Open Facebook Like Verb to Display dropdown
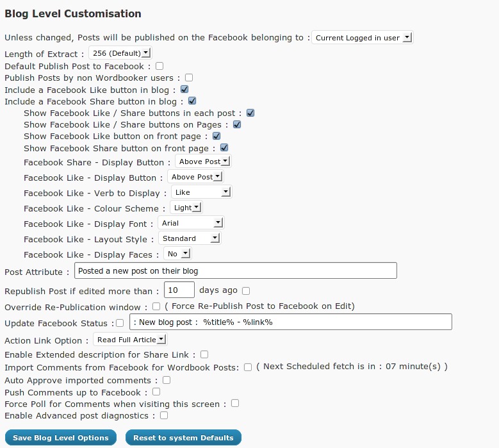This screenshot has width=499, height=448. point(201,192)
